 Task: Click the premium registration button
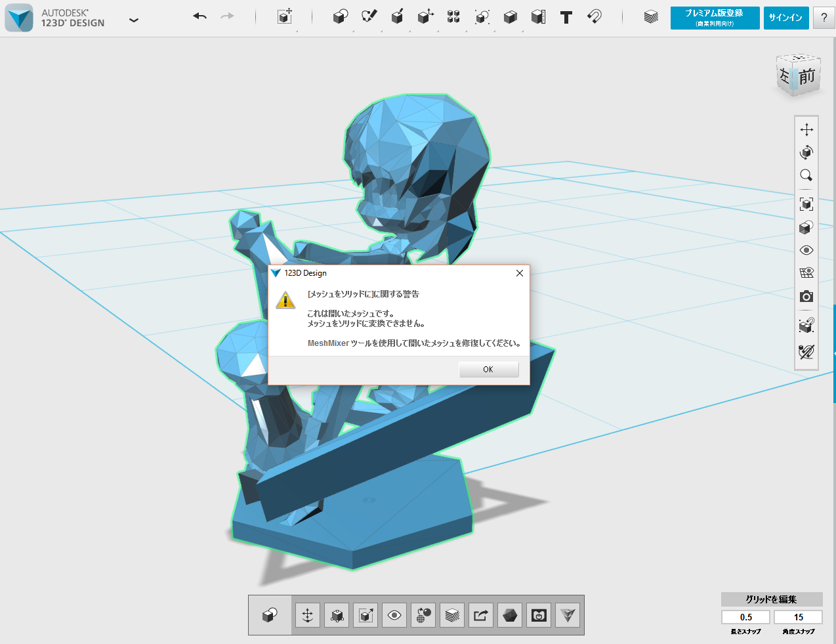(x=715, y=18)
